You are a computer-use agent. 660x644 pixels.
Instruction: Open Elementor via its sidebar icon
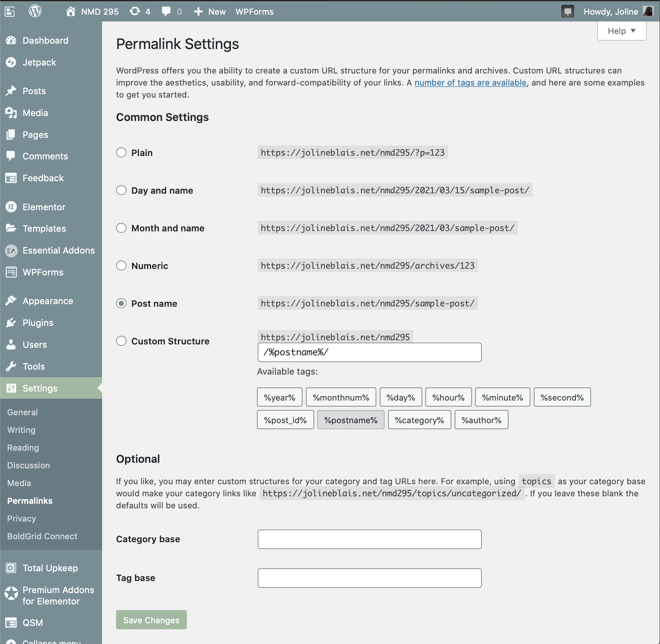point(11,207)
